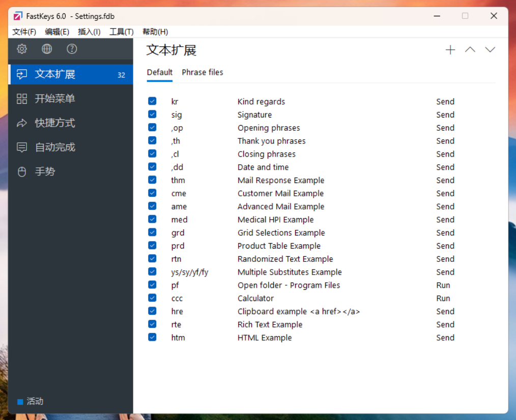Open the 工具(T) menu
The width and height of the screenshot is (516, 420).
[x=122, y=32]
